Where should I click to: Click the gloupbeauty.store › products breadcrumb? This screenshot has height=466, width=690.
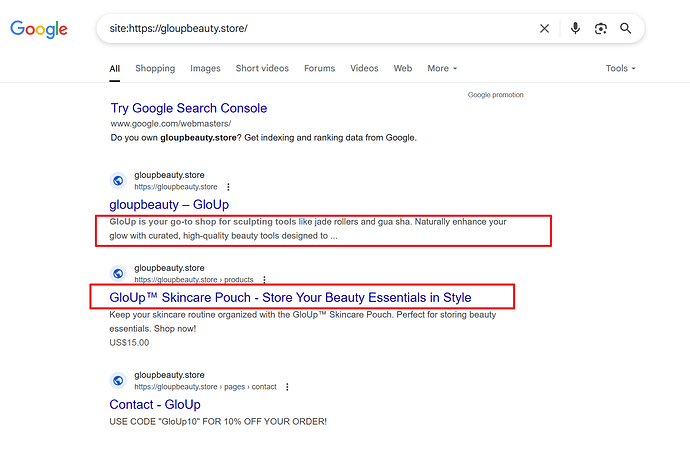click(194, 280)
